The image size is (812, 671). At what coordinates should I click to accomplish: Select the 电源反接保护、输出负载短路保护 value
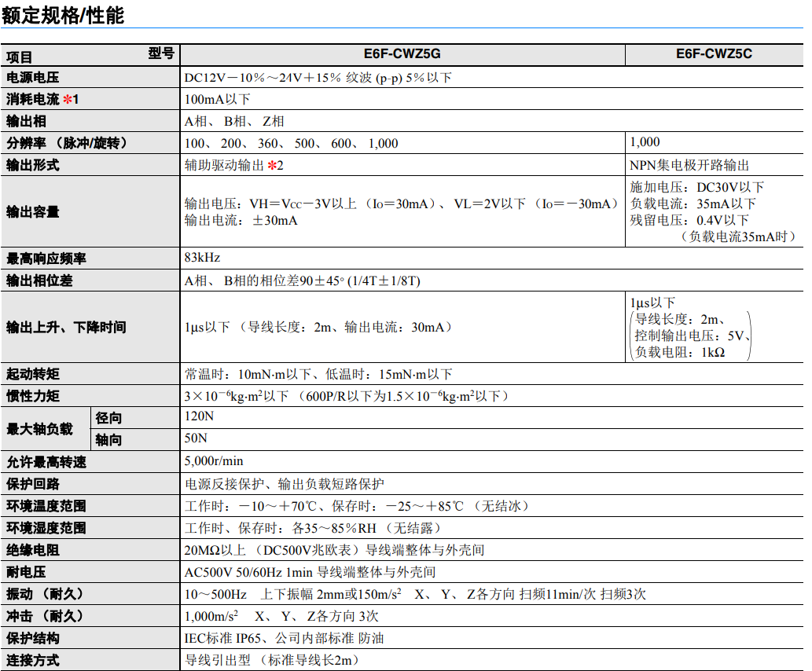[x=285, y=484]
